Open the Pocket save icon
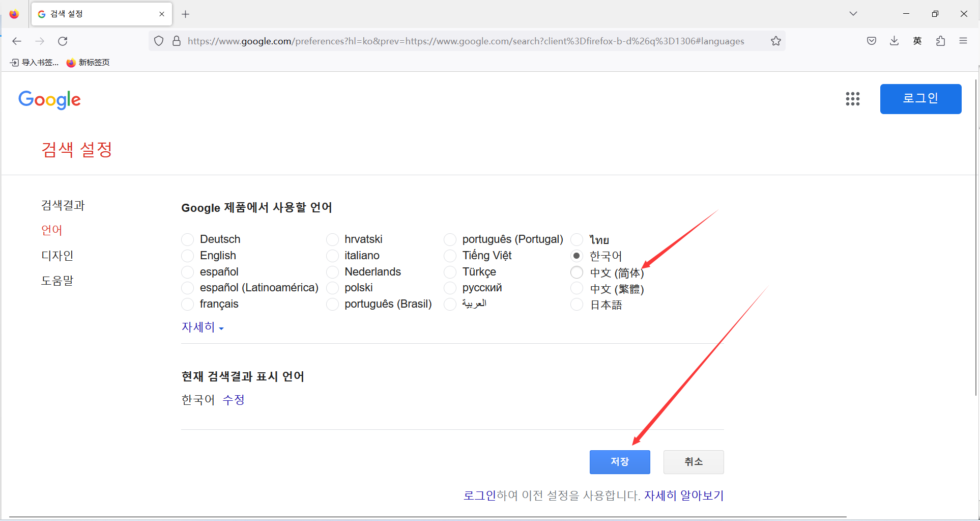This screenshot has width=980, height=521. coord(872,41)
